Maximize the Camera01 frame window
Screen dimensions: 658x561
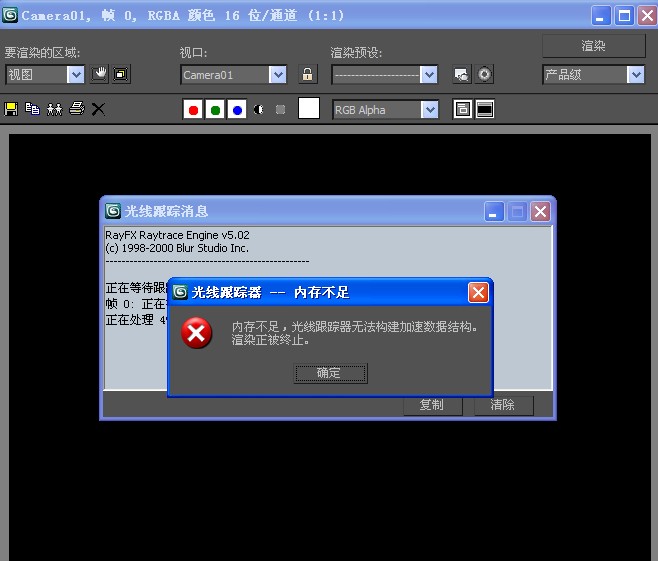[624, 16]
